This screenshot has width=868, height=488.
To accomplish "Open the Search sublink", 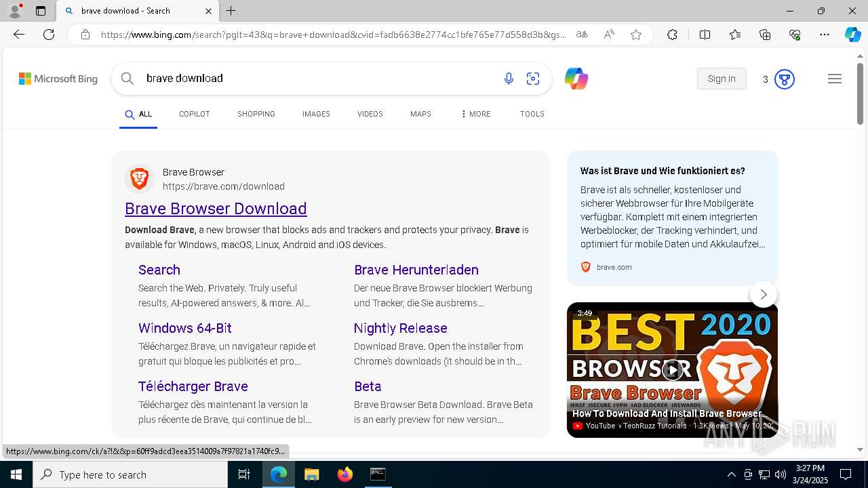I will 159,270.
